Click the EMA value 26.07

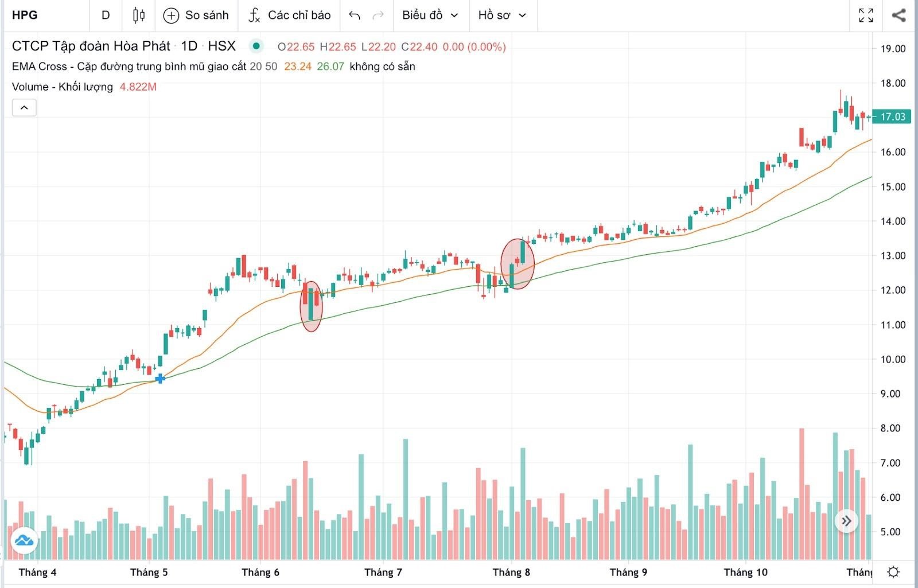pyautogui.click(x=330, y=67)
